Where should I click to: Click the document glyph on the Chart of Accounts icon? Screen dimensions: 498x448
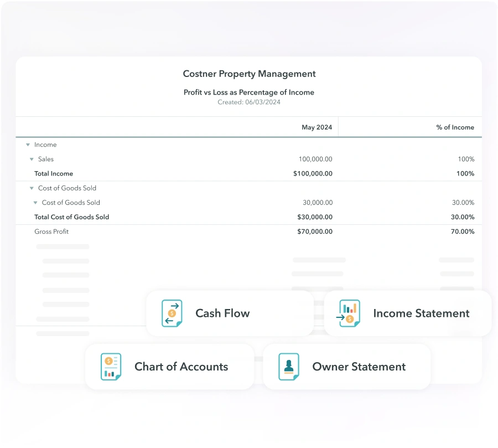[110, 366]
